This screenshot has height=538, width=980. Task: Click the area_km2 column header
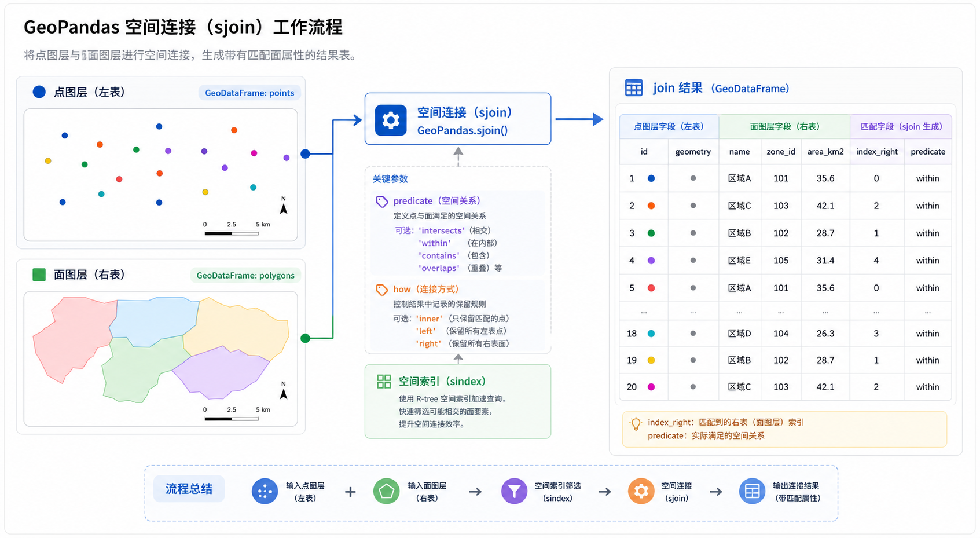pyautogui.click(x=825, y=152)
